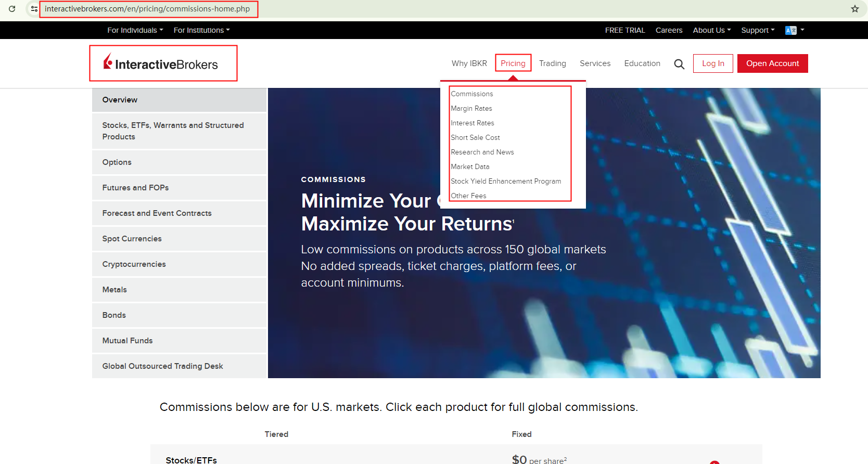Click the Tiered column header
Viewport: 868px width, 464px height.
pyautogui.click(x=276, y=434)
